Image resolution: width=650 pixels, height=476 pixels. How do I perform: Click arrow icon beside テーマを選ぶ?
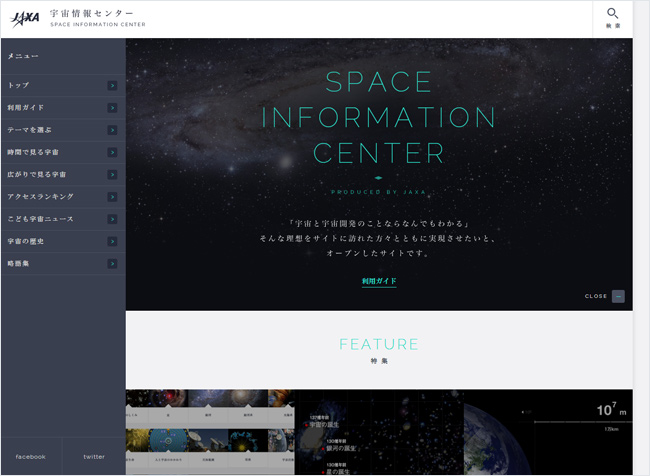click(x=112, y=130)
